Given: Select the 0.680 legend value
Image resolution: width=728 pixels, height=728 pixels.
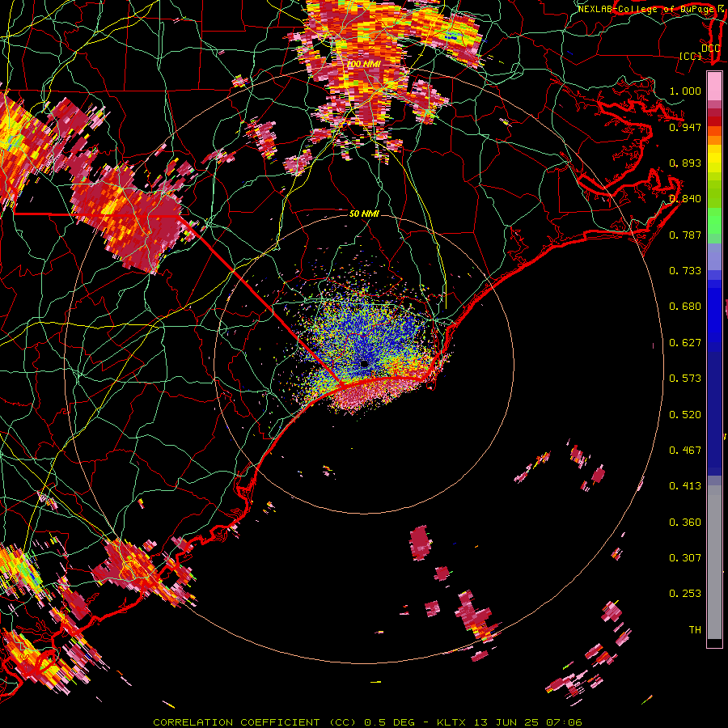Looking at the screenshot, I should [685, 307].
